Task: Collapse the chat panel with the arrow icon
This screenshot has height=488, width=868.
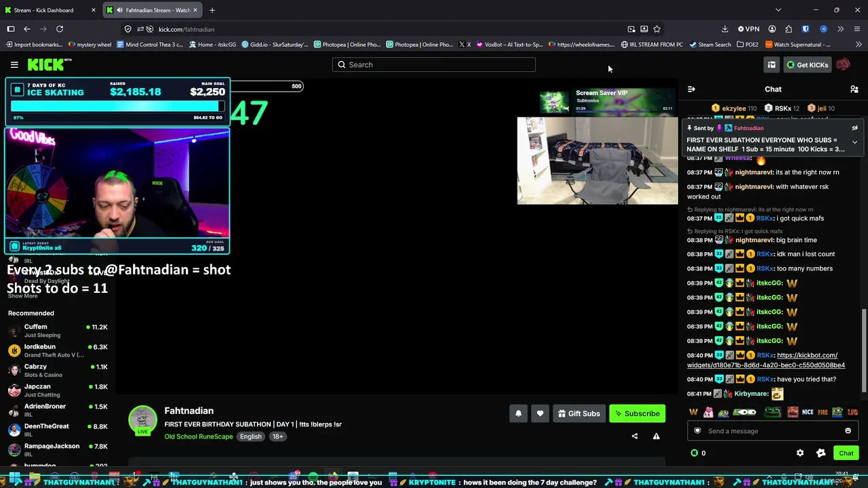Action: [x=691, y=89]
